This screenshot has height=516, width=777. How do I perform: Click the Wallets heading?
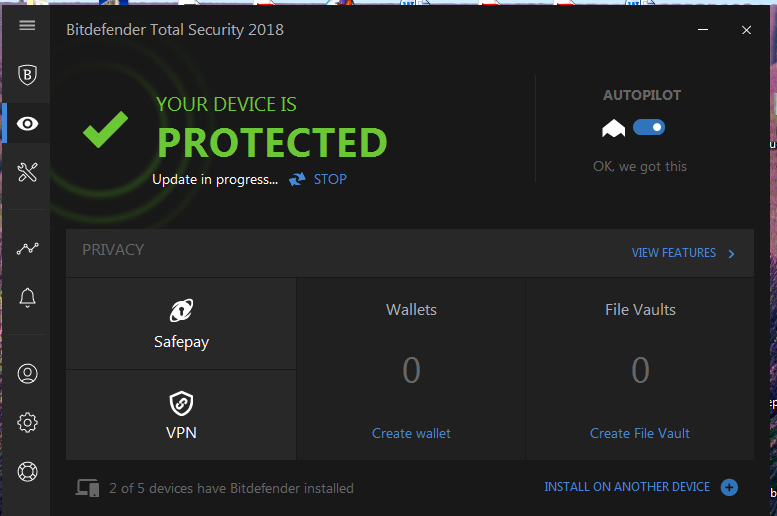[411, 310]
